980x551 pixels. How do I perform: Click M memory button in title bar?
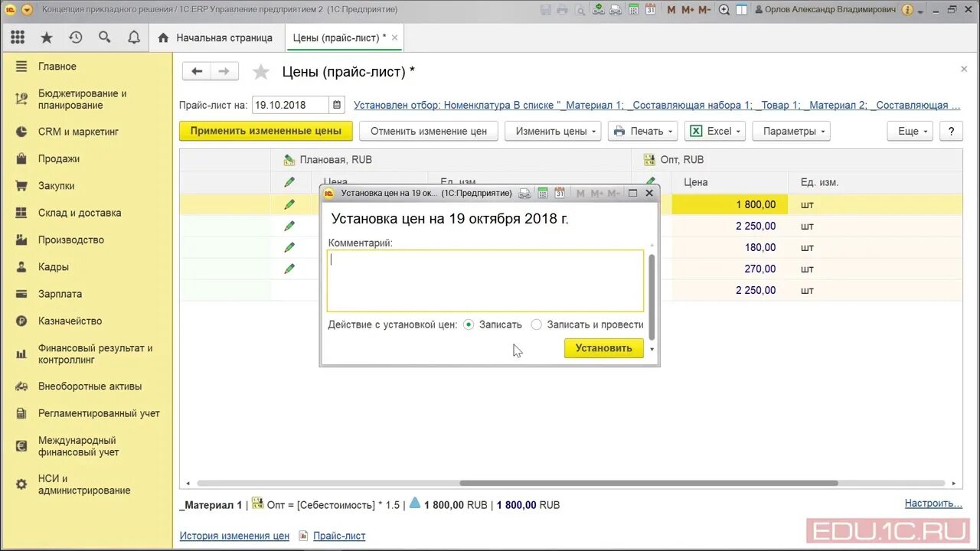coord(671,9)
